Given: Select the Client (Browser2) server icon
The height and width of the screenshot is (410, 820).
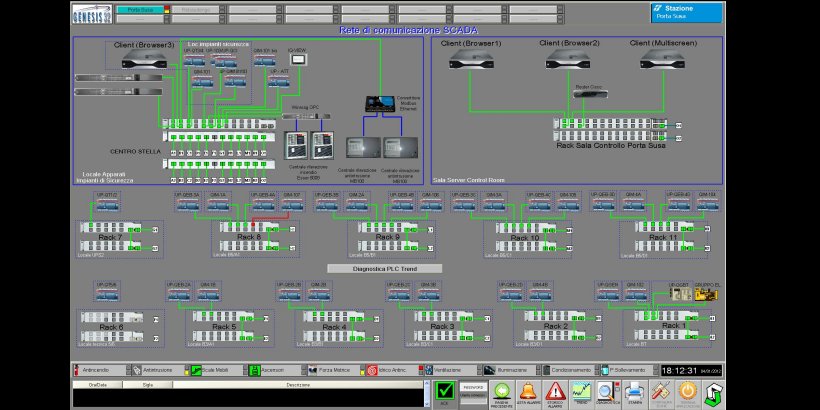Looking at the screenshot, I should point(568,59).
